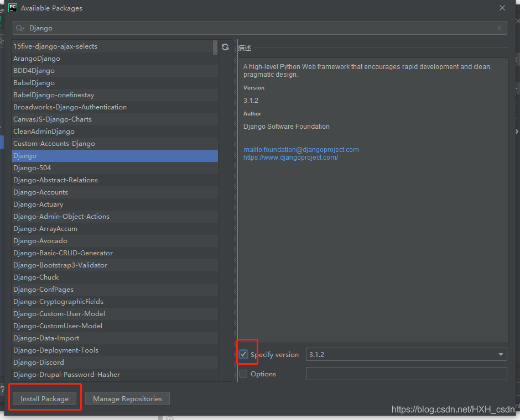This screenshot has width=520, height=420.
Task: Click the Options text input field
Action: [406, 374]
